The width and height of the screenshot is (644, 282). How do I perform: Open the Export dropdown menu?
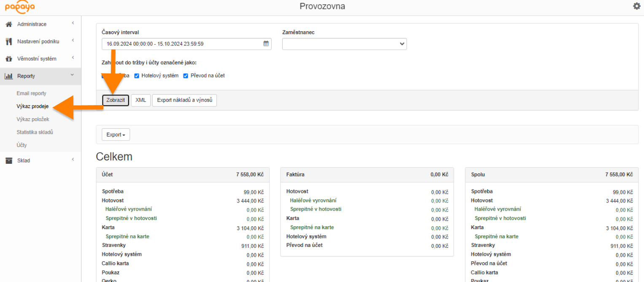(116, 135)
